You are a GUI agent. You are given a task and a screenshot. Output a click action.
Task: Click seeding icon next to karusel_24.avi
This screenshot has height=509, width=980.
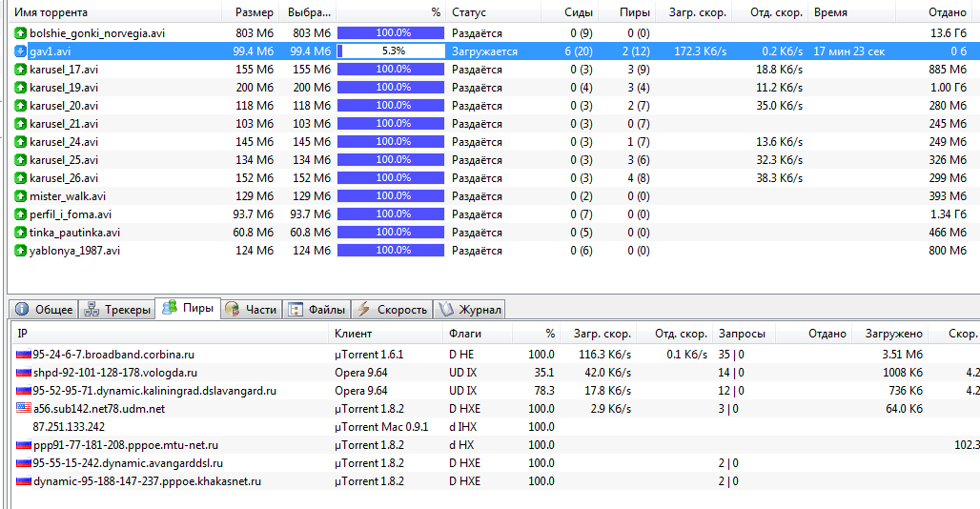tap(21, 142)
